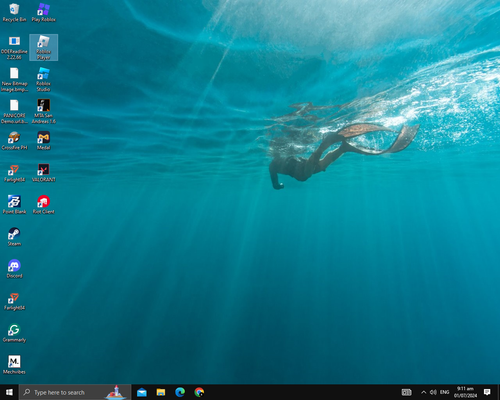
Task: Open the Windows Start menu
Action: tap(9, 392)
